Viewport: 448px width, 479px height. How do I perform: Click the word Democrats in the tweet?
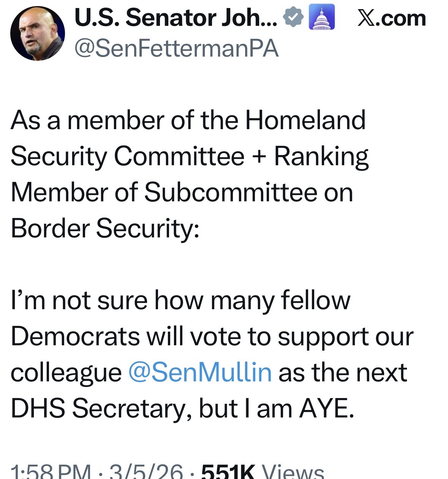point(75,337)
